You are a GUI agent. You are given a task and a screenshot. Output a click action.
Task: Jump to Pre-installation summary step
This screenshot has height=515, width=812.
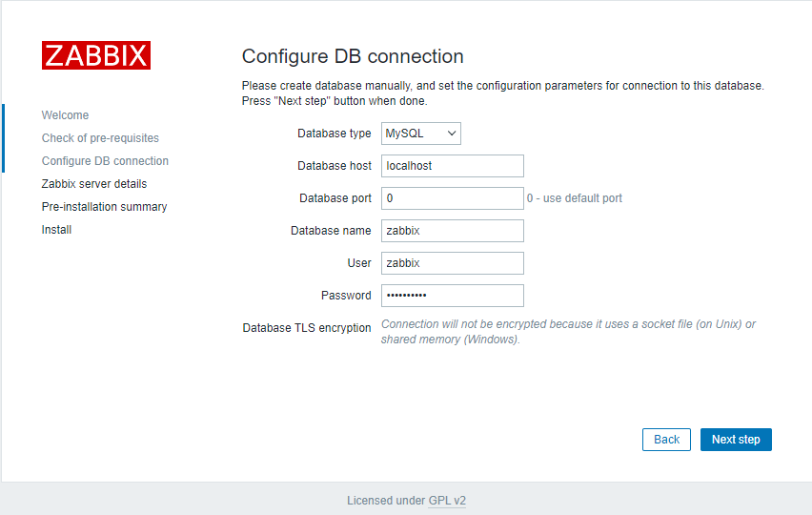pyautogui.click(x=104, y=207)
